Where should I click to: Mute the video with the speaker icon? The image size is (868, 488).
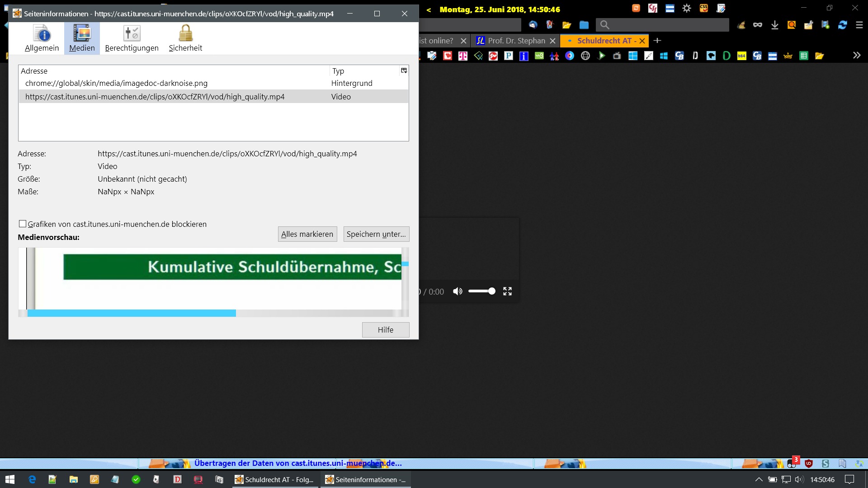click(458, 291)
